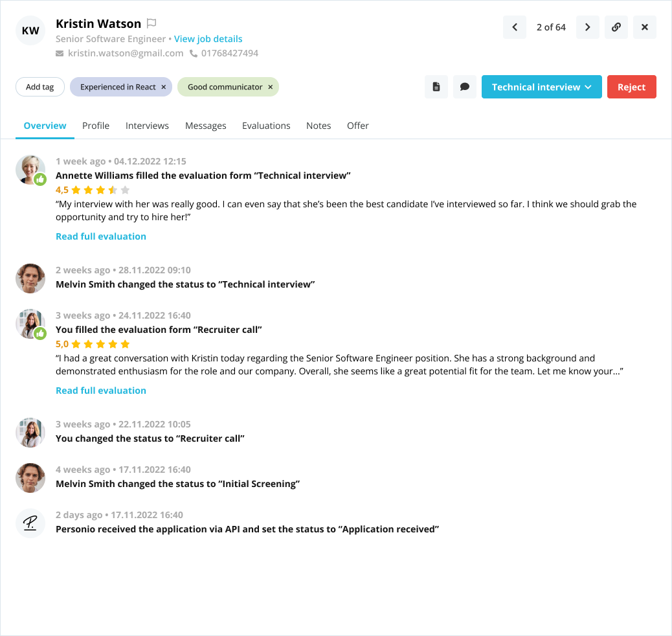Click the email kristin.watson@gmail.com
This screenshot has width=672, height=636.
point(126,53)
